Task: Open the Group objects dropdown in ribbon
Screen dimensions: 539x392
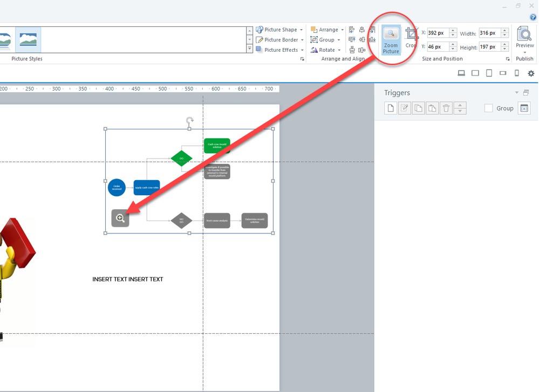Action: click(325, 40)
